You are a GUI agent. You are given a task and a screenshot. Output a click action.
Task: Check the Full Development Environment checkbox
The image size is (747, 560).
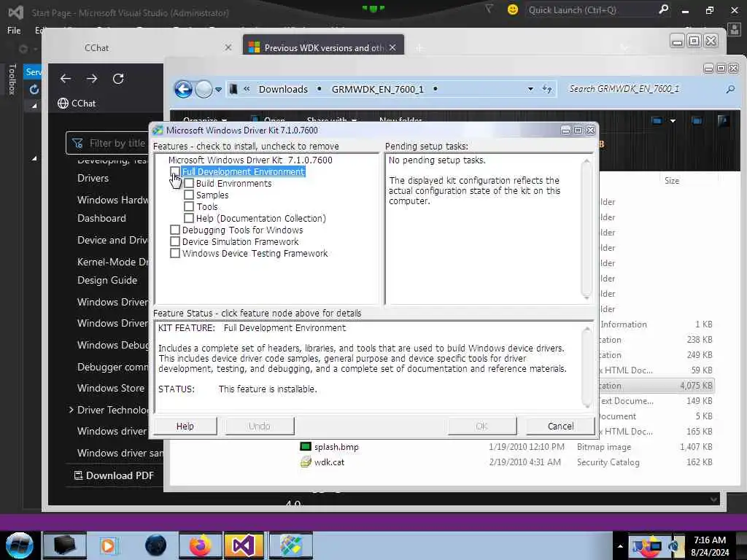175,171
